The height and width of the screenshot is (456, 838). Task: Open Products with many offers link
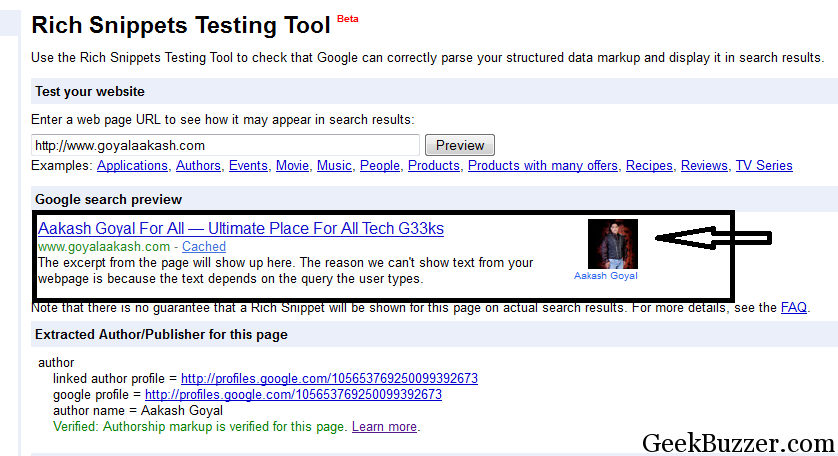pyautogui.click(x=543, y=166)
